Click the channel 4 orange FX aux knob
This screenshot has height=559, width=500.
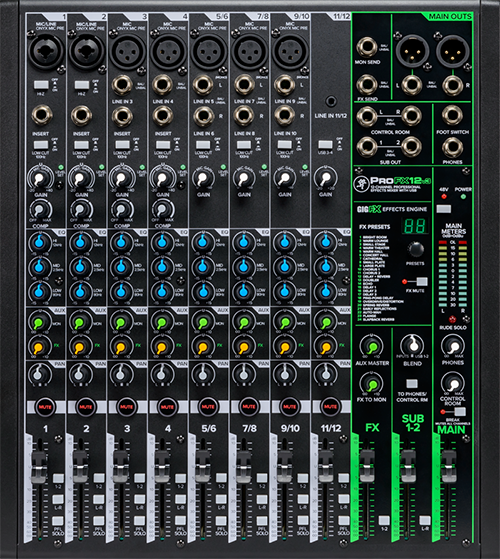pos(161,347)
